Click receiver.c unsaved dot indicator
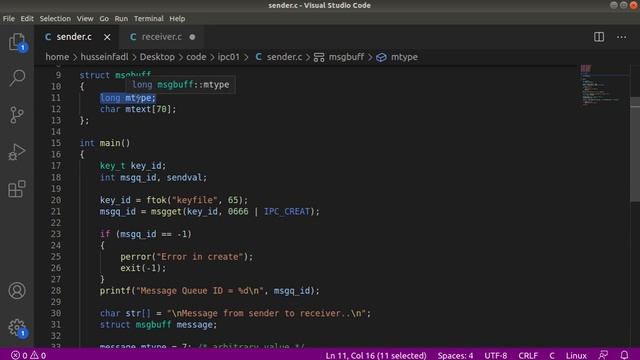The height and width of the screenshot is (360, 640). click(x=192, y=37)
